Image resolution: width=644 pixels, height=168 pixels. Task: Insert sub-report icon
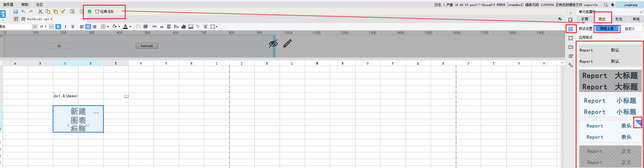205,27
